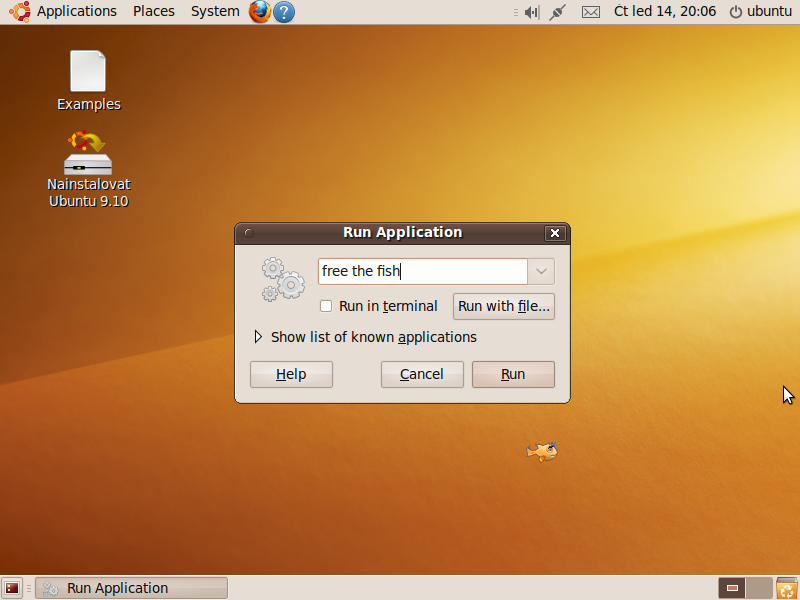Click the mail envelope indicator
The image size is (800, 600).
pos(591,12)
